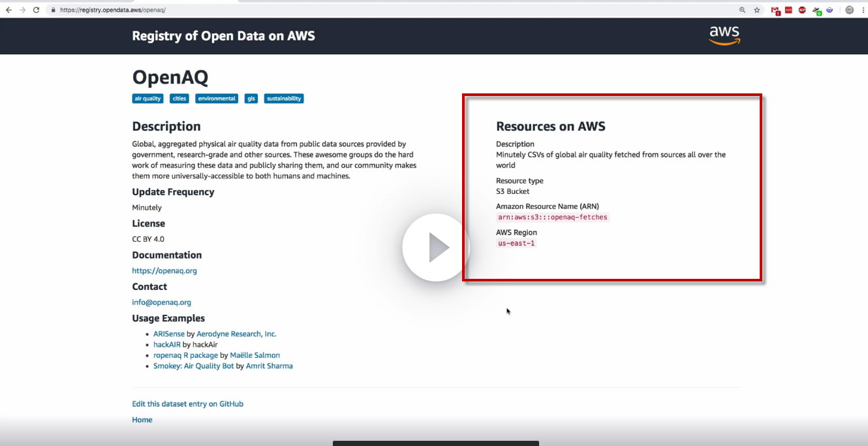This screenshot has width=868, height=446.
Task: Click the ARN code arn:aws:s3:::openaq-fetches
Action: [x=553, y=217]
